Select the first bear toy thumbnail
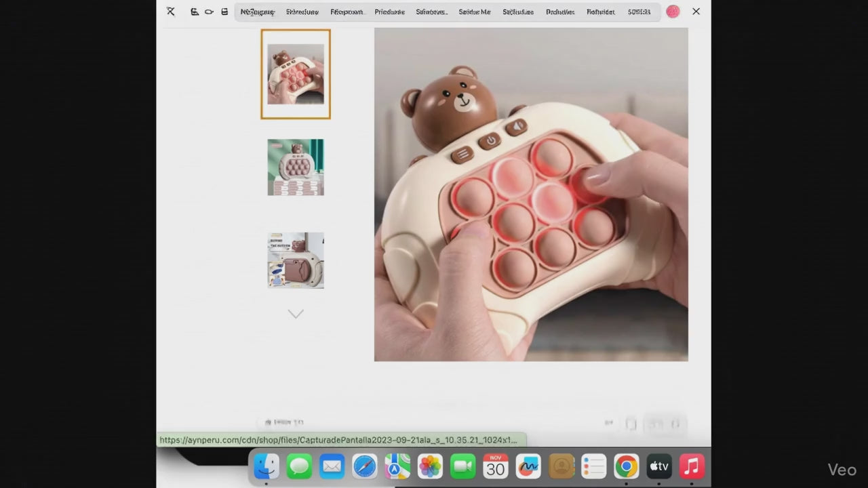This screenshot has height=488, width=868. click(x=296, y=74)
